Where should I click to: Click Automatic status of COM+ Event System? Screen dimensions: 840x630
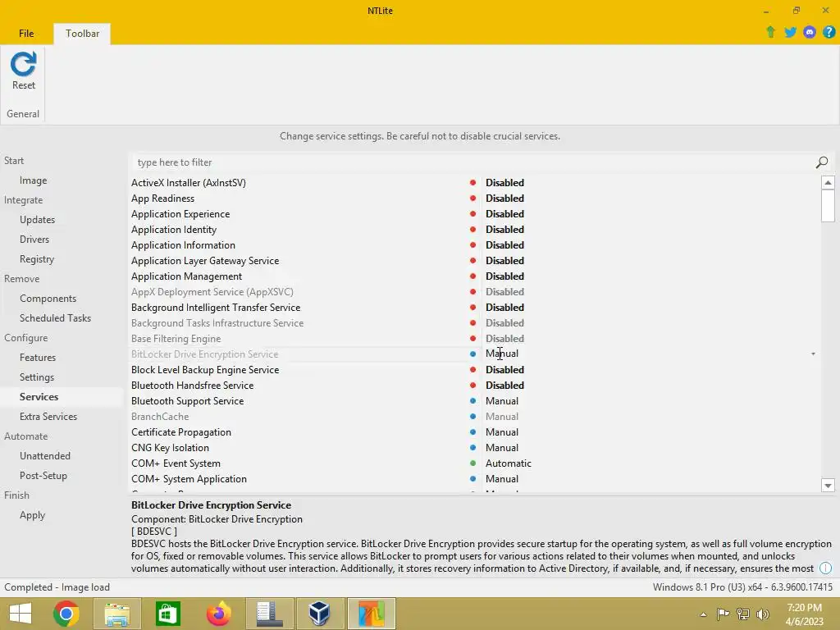(509, 463)
